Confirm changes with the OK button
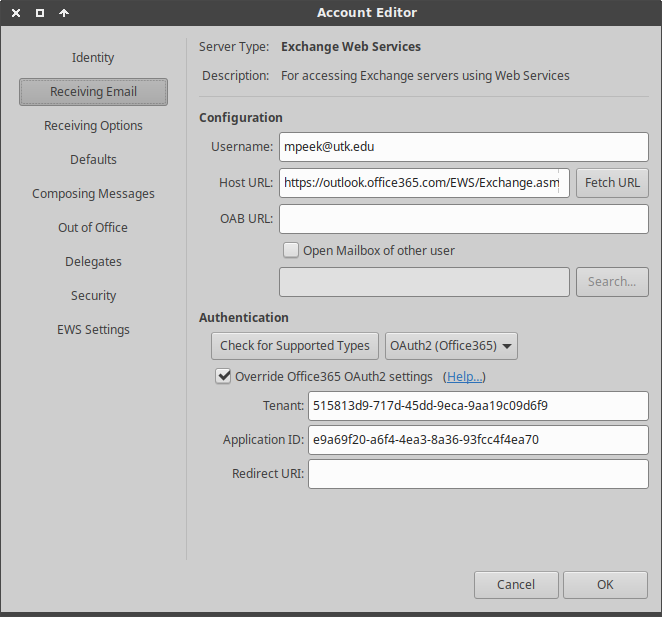662x617 pixels. [x=605, y=584]
